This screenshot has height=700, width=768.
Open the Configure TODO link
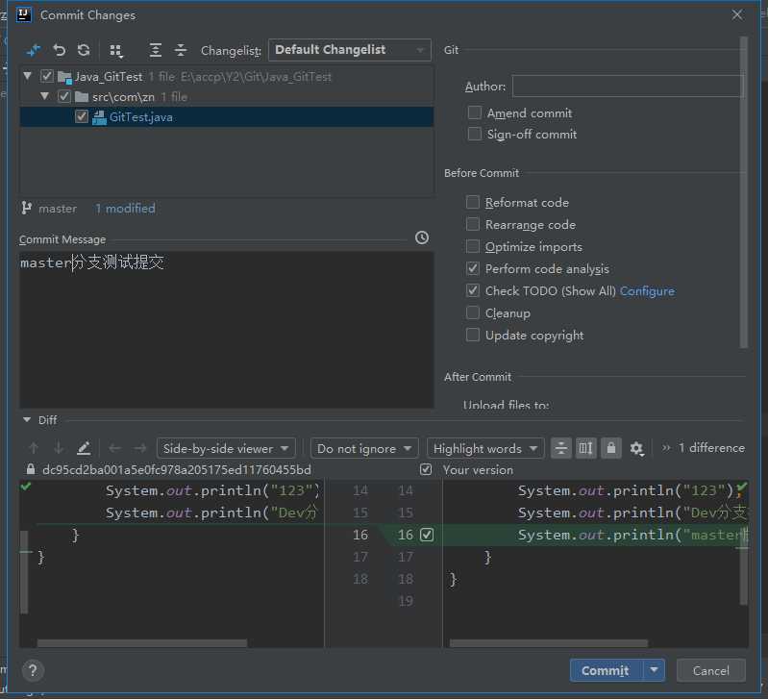coord(647,291)
